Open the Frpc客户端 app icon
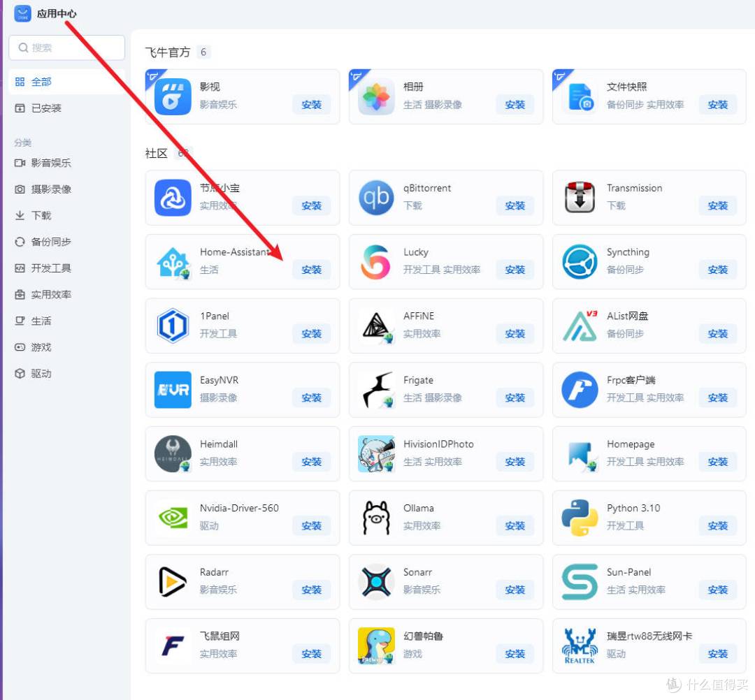 pos(580,390)
